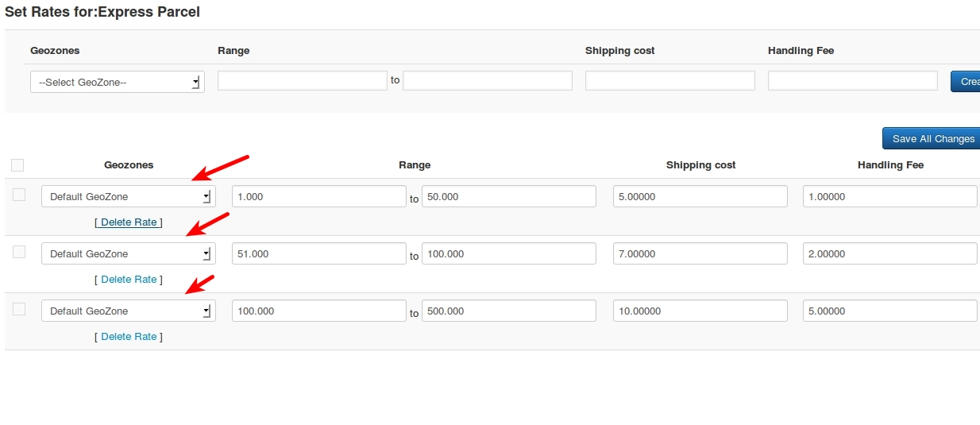
Task: Delete Rate for the third row
Action: click(x=129, y=337)
